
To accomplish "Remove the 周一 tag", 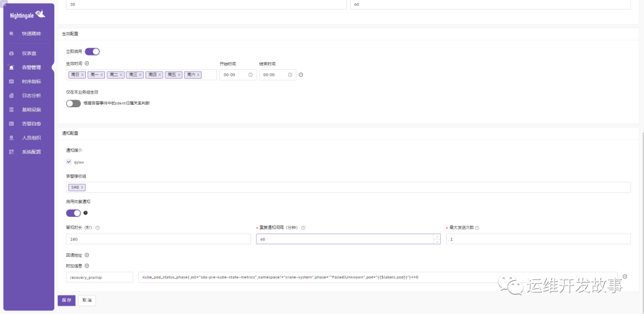I will [101, 74].
